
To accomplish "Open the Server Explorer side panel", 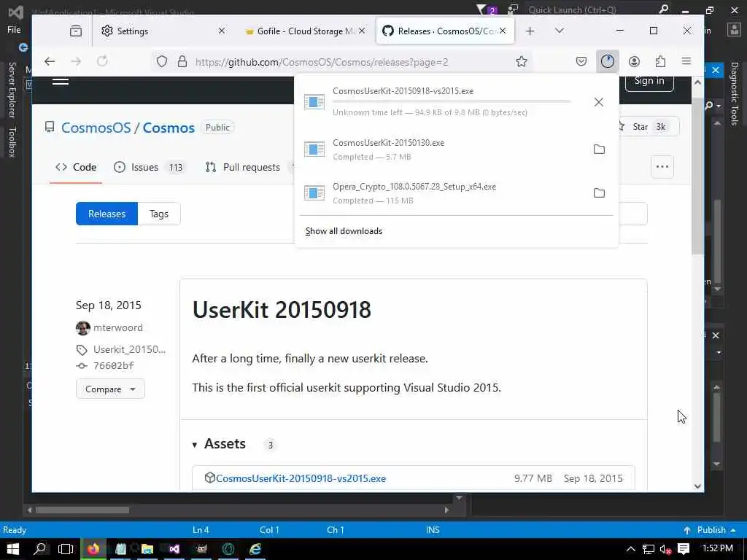I will click(12, 90).
